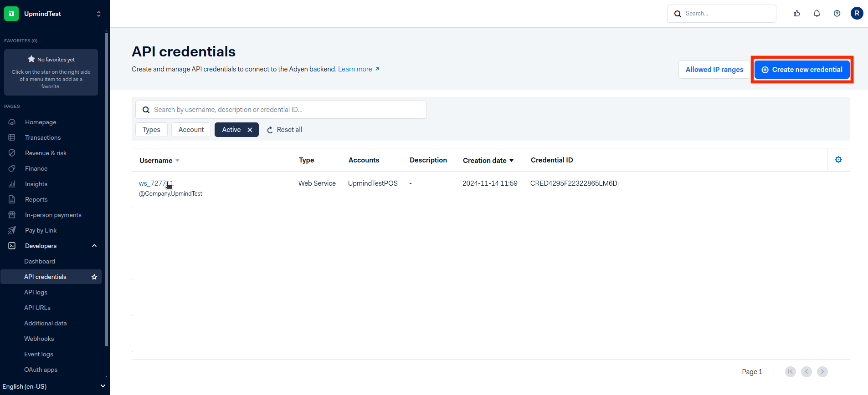This screenshot has width=868, height=395.
Task: Remove the Active filter with its X
Action: (250, 130)
